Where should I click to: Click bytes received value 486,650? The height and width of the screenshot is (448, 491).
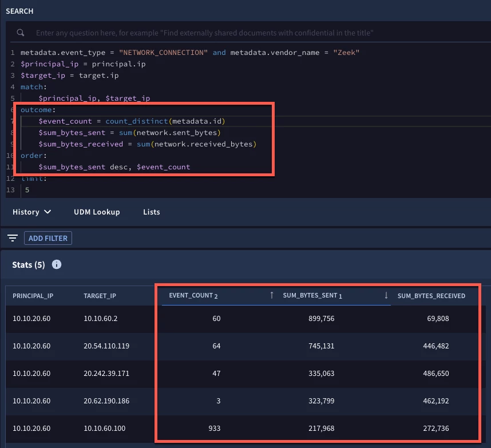click(x=436, y=373)
